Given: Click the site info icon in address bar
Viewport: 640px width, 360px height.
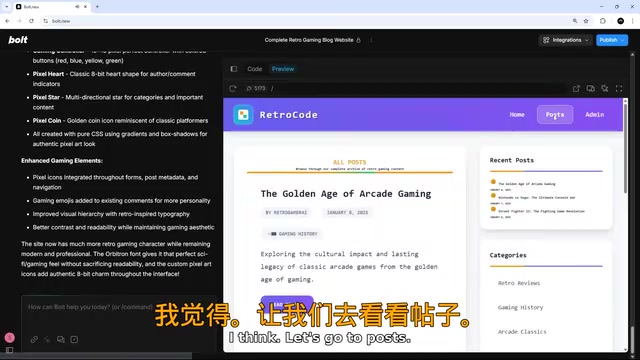Looking at the screenshot, I should 46,21.
